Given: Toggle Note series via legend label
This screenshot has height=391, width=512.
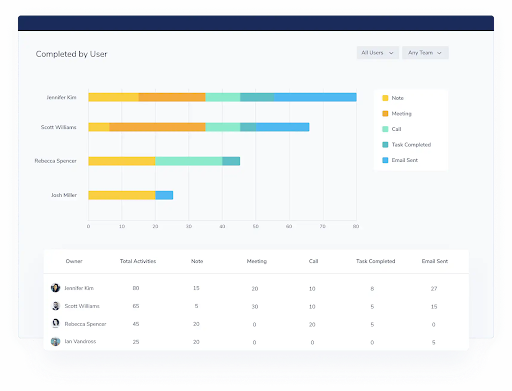Looking at the screenshot, I should (x=398, y=98).
